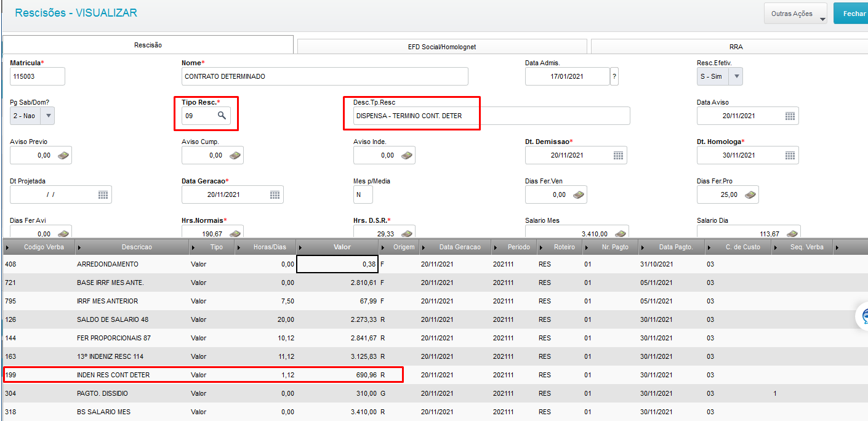Select the IRRF MES ANTERIOR row

434,301
